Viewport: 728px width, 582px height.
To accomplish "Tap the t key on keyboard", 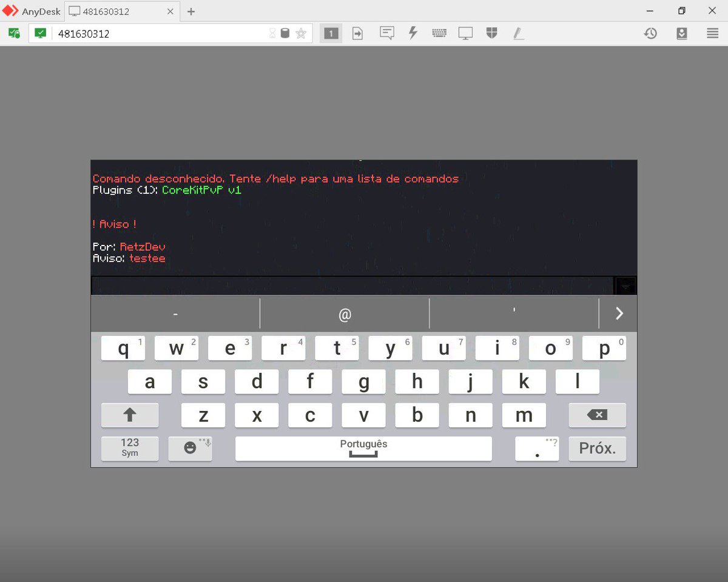I will pos(337,349).
